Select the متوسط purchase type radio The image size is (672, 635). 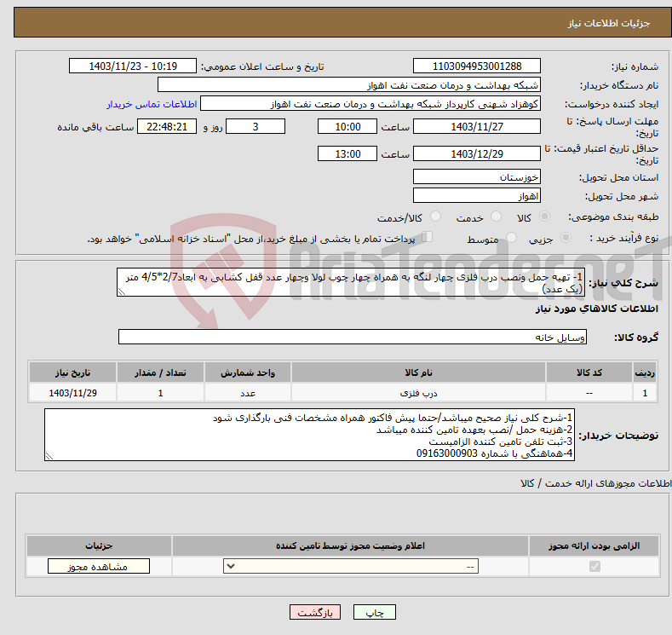click(x=511, y=238)
